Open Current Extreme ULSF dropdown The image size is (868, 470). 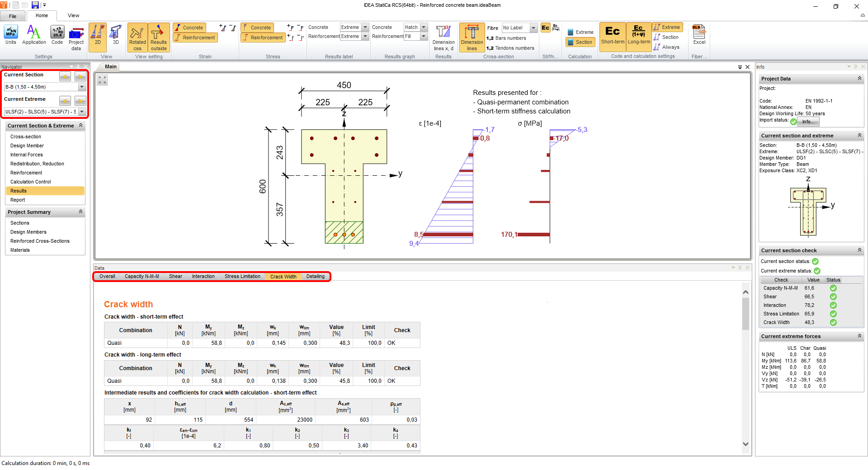82,111
